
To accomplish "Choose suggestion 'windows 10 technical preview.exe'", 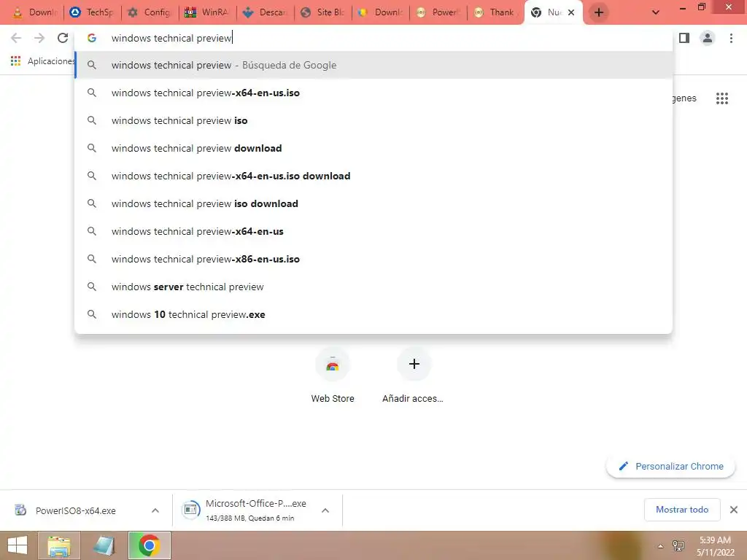I will 373,314.
